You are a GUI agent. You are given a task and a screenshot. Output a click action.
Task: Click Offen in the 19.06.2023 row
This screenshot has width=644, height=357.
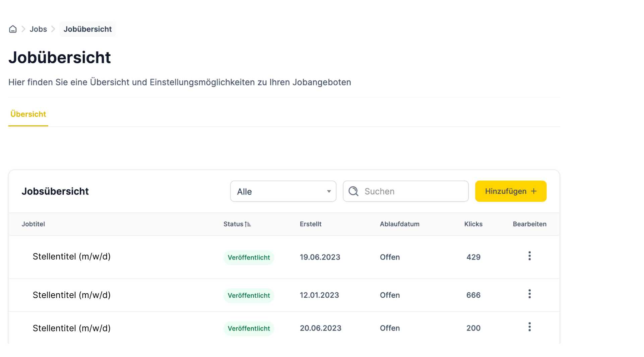[x=390, y=257]
